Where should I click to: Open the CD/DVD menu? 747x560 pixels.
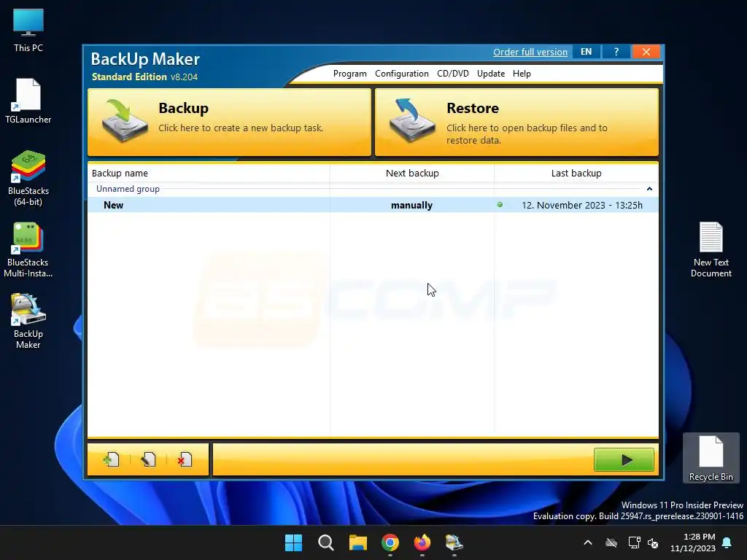tap(452, 74)
